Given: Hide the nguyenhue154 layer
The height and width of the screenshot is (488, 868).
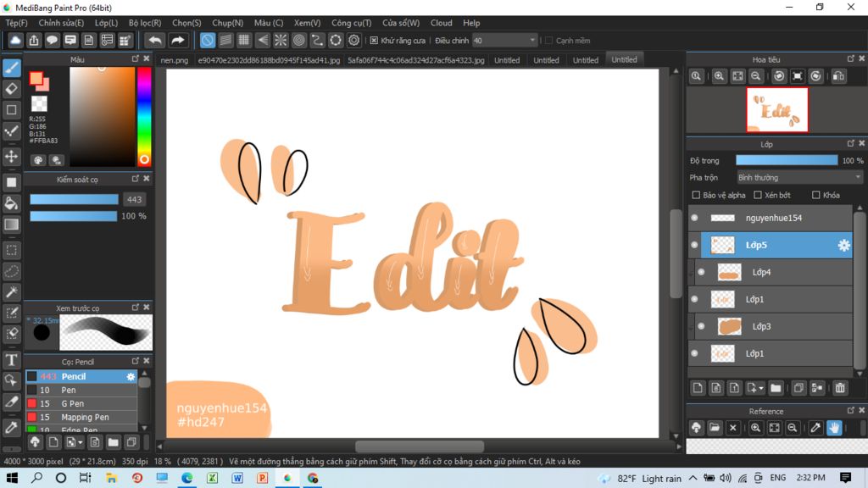Looking at the screenshot, I should pyautogui.click(x=694, y=218).
